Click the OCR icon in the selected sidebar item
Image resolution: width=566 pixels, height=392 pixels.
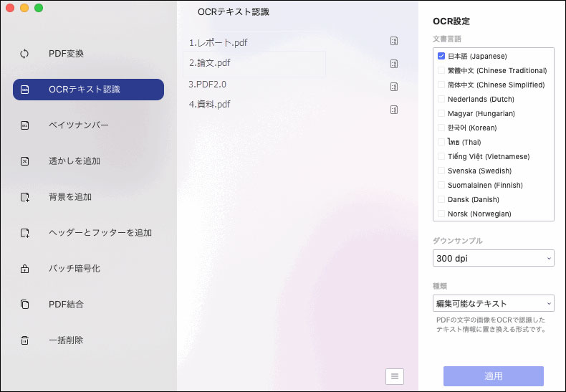pyautogui.click(x=24, y=90)
